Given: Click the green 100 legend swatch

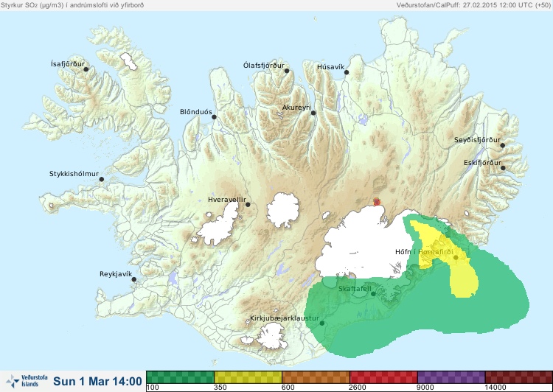Looking at the screenshot, I should click(180, 377).
